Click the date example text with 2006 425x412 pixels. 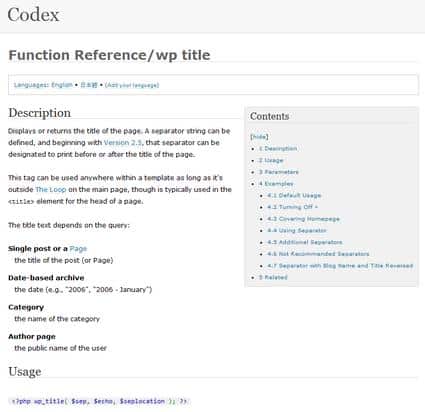83,290
